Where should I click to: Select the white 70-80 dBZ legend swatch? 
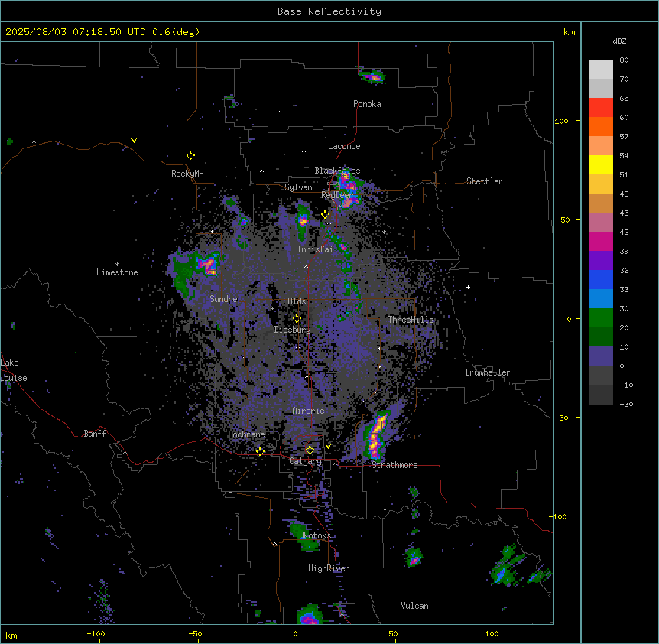coord(601,70)
